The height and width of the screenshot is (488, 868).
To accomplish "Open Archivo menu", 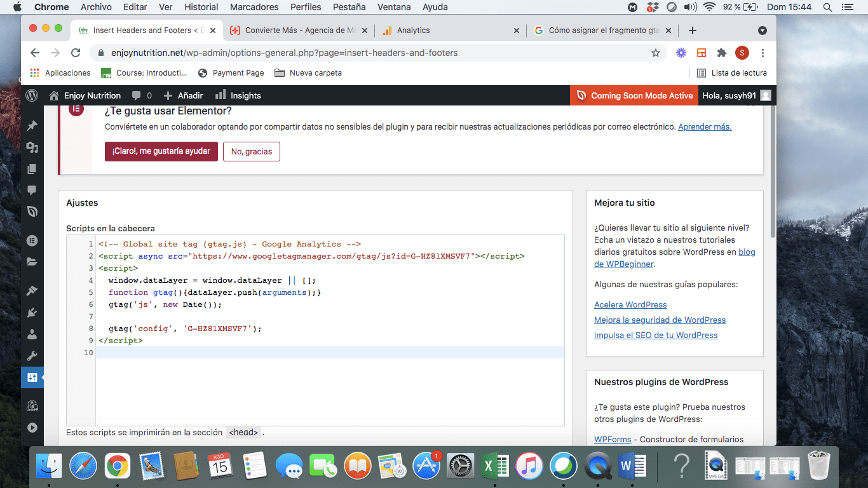I will (x=96, y=7).
